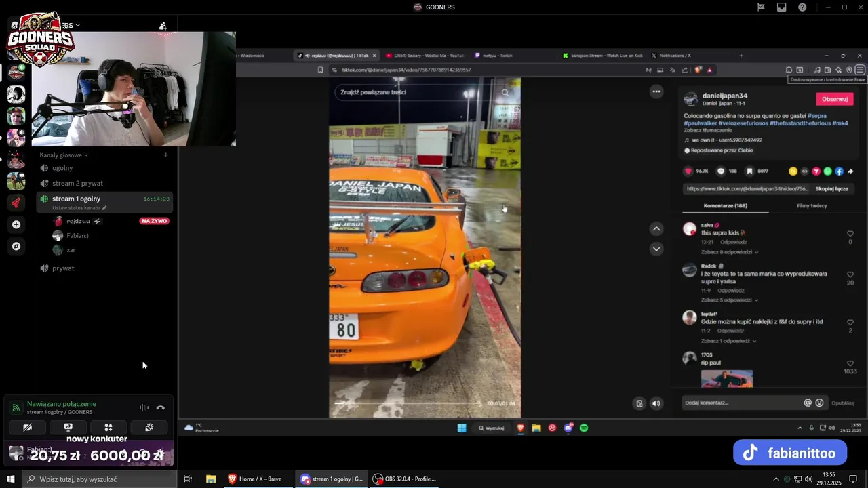Expand Zobacz 8 odpowiedzi under salva comment

coord(730,252)
